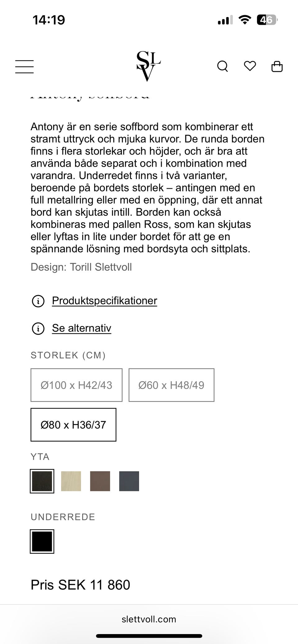Image resolution: width=298 pixels, height=644 pixels.
Task: Expand the Se alternativ section
Action: tap(81, 328)
